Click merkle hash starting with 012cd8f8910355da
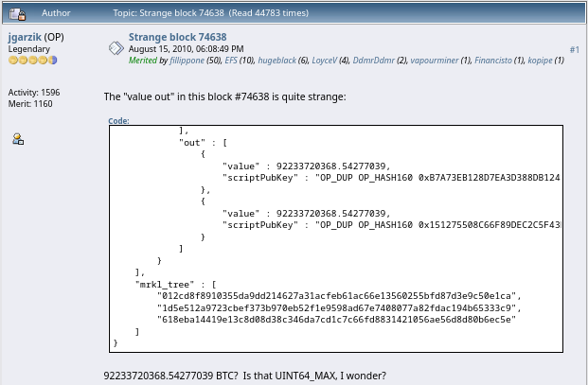Viewport: 588px width, 385px height. (339, 296)
